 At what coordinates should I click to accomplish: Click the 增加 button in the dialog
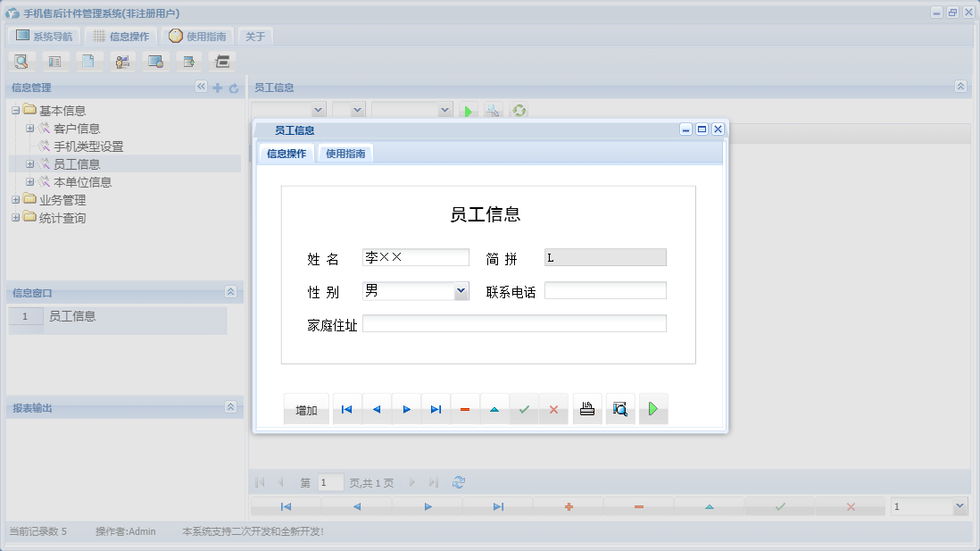[x=306, y=408]
